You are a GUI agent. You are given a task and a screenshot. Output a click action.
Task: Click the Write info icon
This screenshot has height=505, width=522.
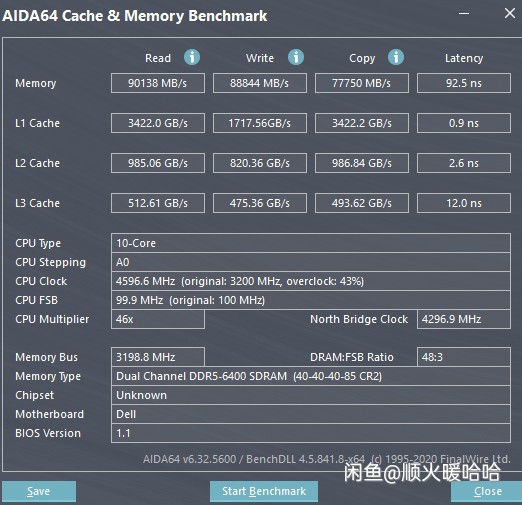tap(296, 57)
